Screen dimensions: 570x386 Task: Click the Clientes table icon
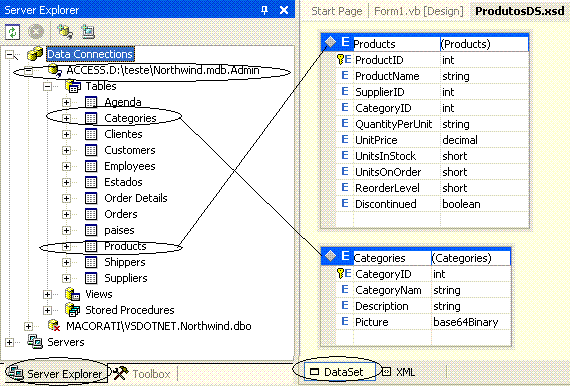91,134
